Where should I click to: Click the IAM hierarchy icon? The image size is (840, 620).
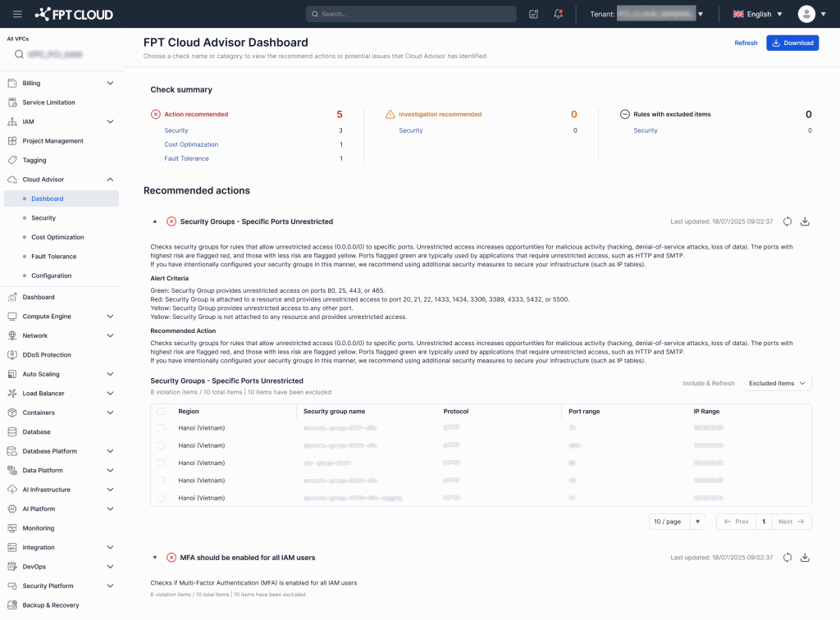click(x=12, y=121)
